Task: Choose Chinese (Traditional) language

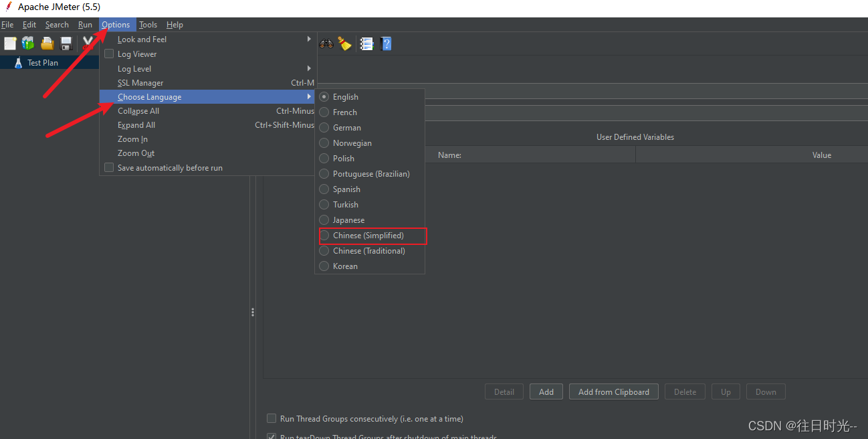Action: click(x=370, y=251)
